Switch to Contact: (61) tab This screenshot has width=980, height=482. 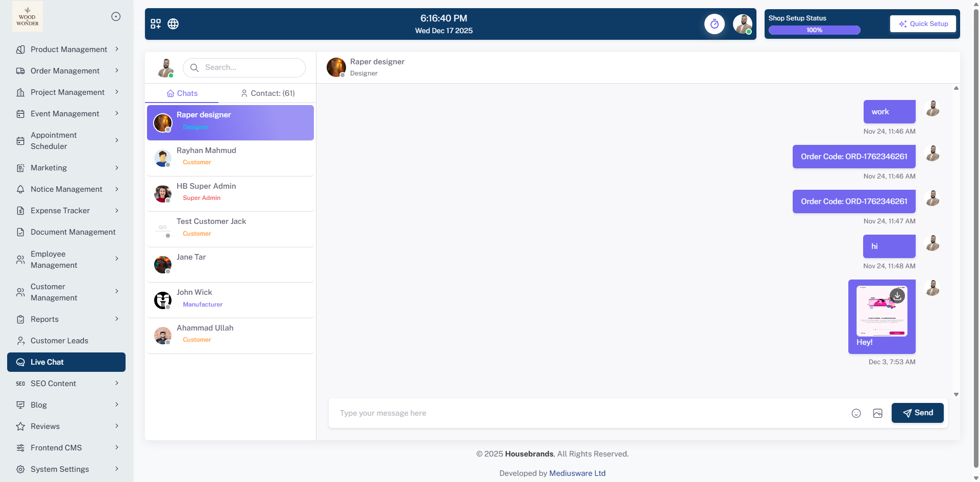(267, 93)
